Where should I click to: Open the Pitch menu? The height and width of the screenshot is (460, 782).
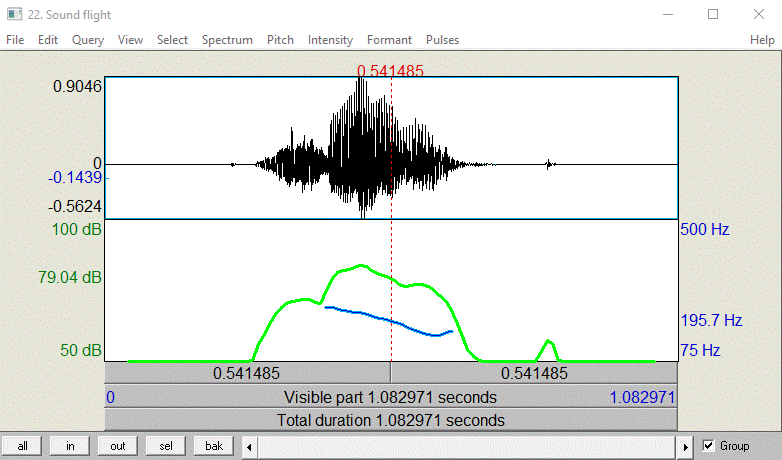click(280, 40)
